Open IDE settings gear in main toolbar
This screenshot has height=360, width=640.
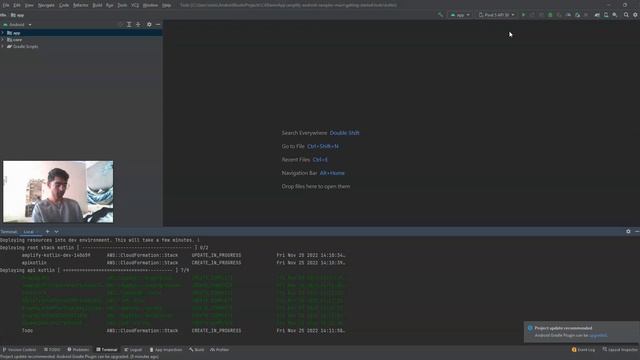click(x=635, y=15)
